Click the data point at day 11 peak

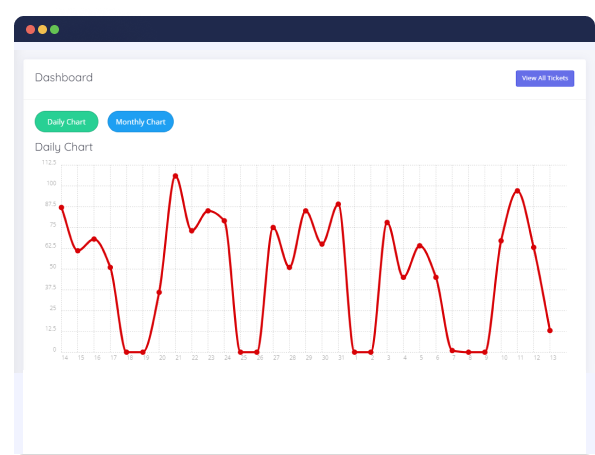[x=517, y=191]
